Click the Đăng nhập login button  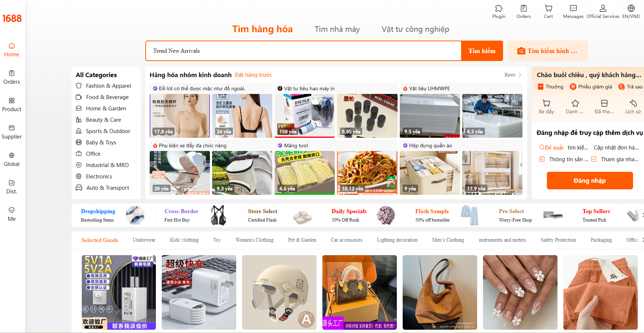590,181
